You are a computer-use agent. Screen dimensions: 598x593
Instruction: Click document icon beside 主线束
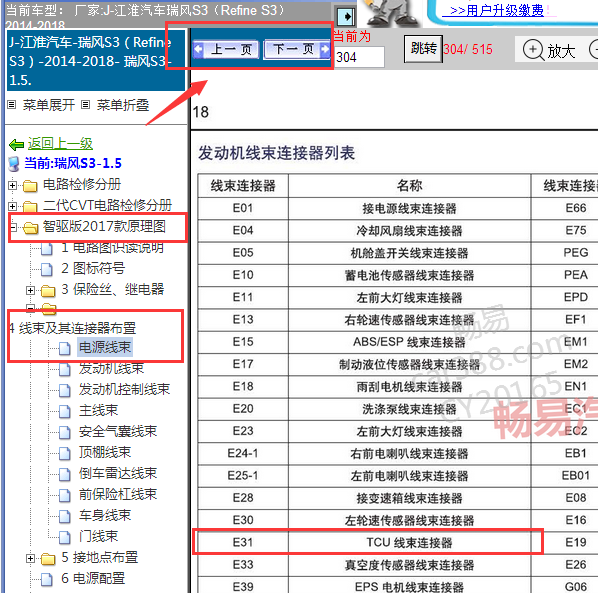64,411
